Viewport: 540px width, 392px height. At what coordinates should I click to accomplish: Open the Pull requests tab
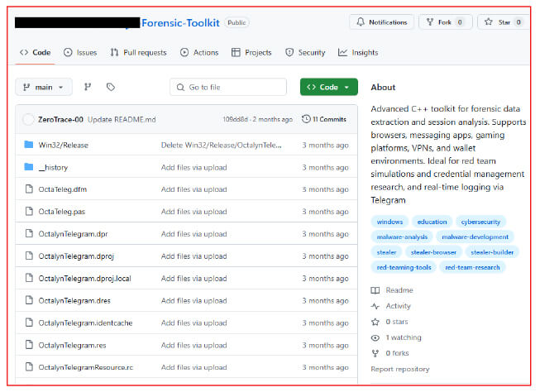(x=138, y=52)
